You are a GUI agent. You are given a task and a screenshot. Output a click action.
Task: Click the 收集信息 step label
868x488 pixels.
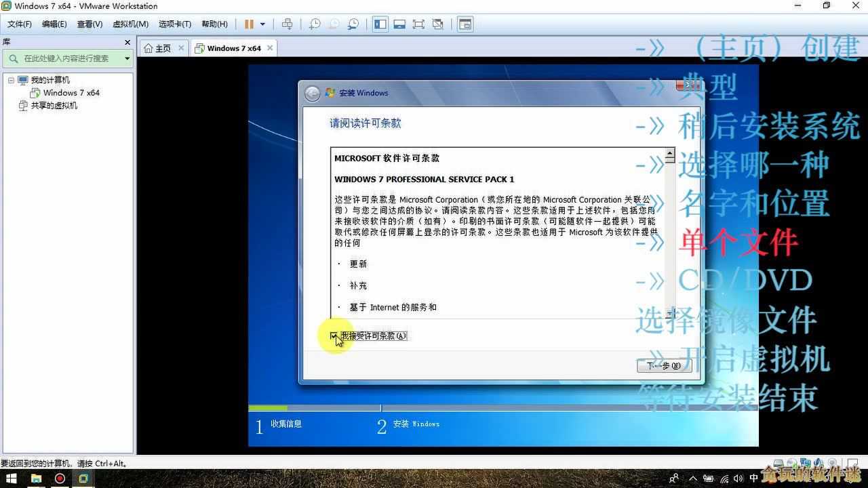(286, 424)
